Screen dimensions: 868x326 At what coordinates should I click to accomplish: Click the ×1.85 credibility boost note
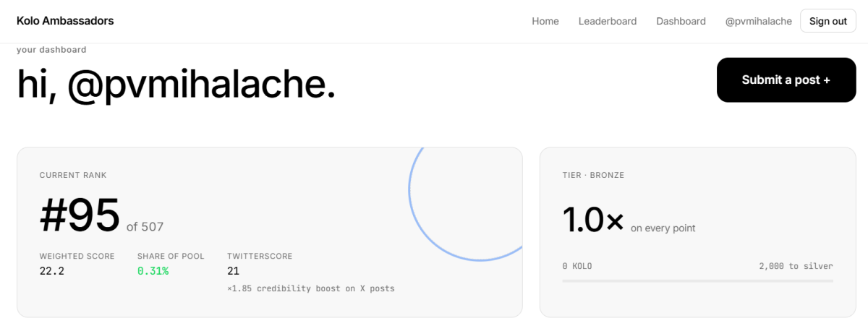pos(310,288)
